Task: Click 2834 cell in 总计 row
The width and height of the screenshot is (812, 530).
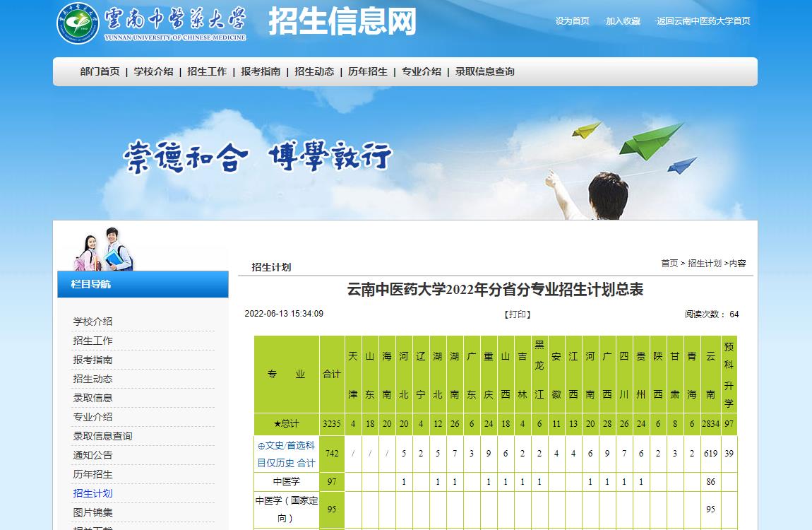Action: pos(710,424)
